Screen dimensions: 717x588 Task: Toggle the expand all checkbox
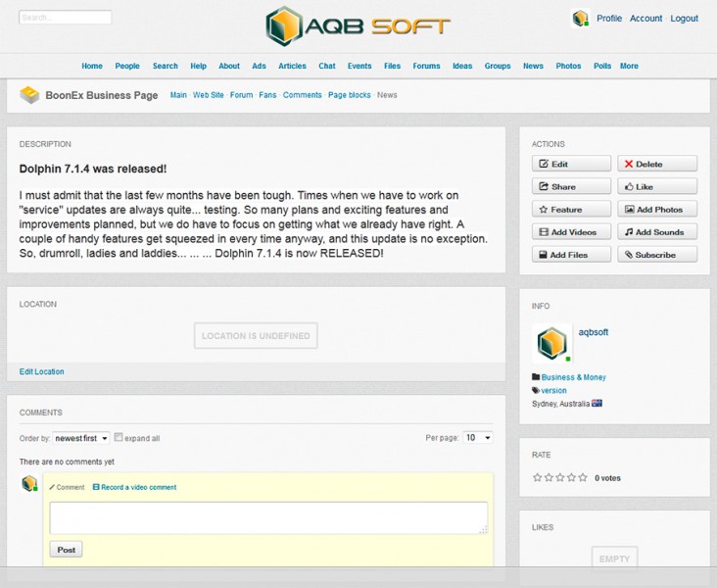(119, 437)
